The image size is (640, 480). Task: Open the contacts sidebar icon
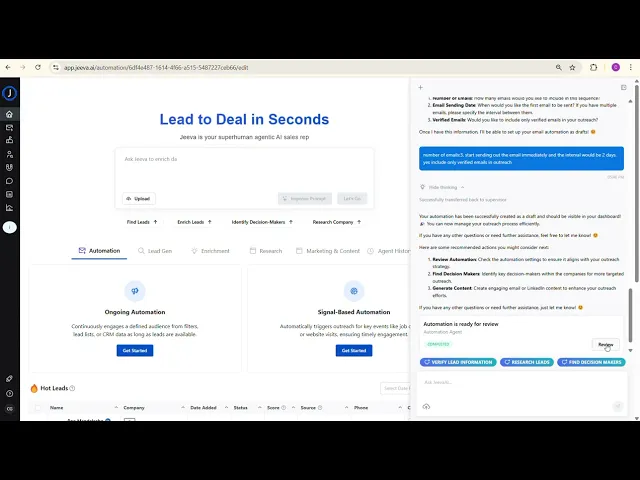click(x=9, y=154)
